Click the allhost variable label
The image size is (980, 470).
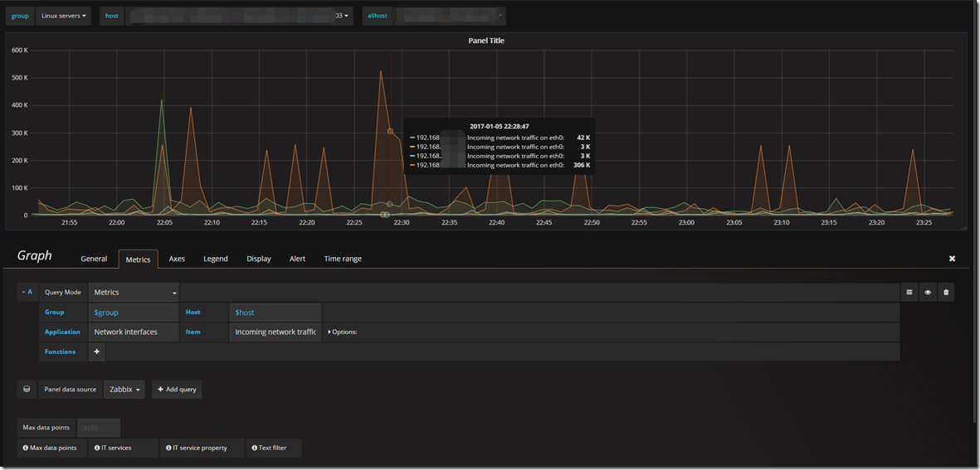(378, 16)
